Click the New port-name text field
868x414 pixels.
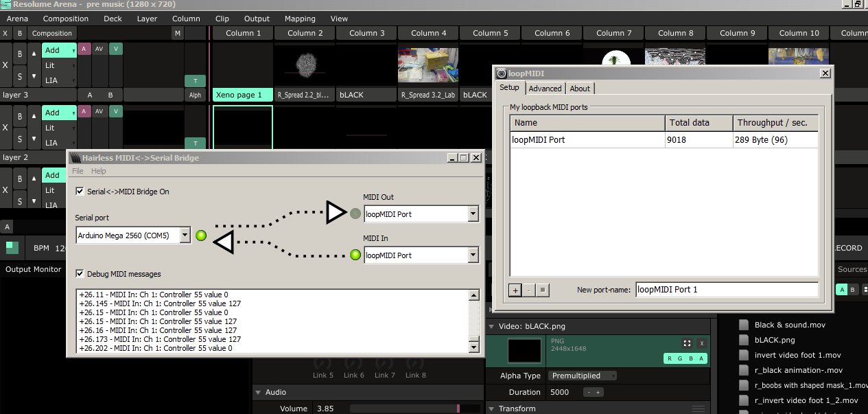pyautogui.click(x=726, y=290)
